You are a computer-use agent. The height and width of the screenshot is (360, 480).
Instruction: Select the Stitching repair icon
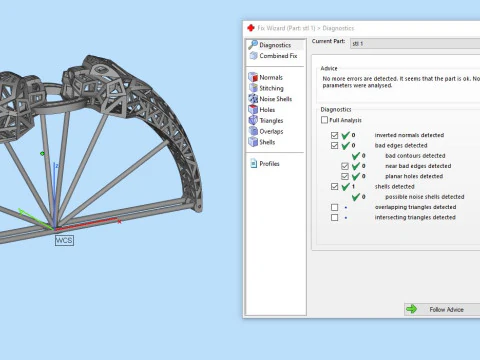[x=253, y=88]
